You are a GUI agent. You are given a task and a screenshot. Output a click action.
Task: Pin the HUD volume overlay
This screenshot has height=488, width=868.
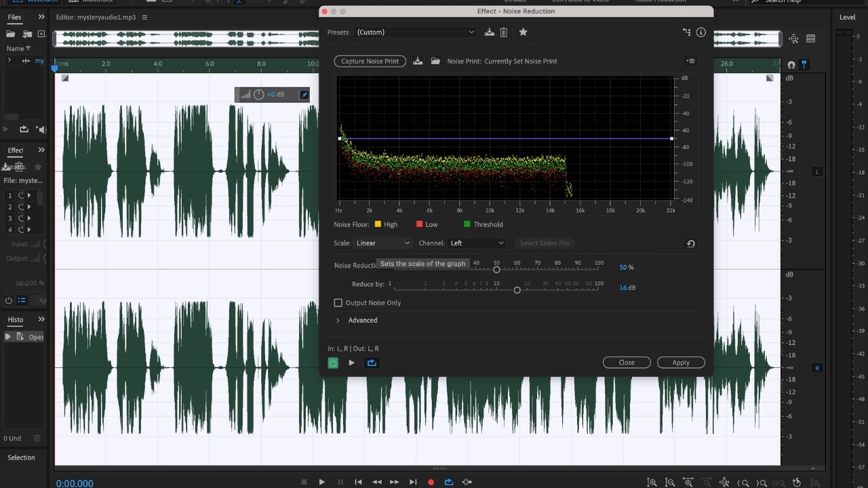tap(304, 95)
